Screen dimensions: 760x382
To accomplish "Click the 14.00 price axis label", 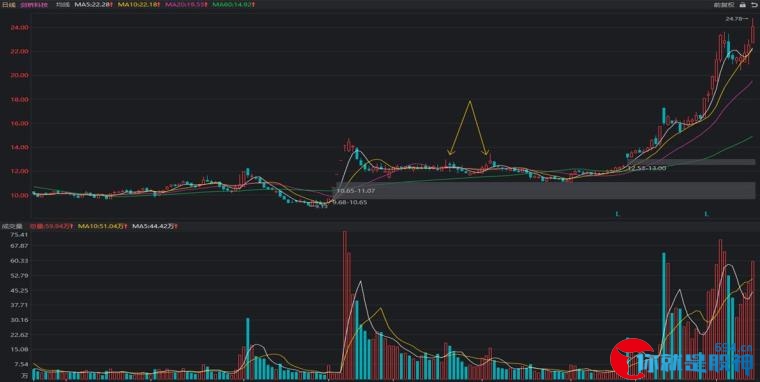I will click(x=20, y=147).
